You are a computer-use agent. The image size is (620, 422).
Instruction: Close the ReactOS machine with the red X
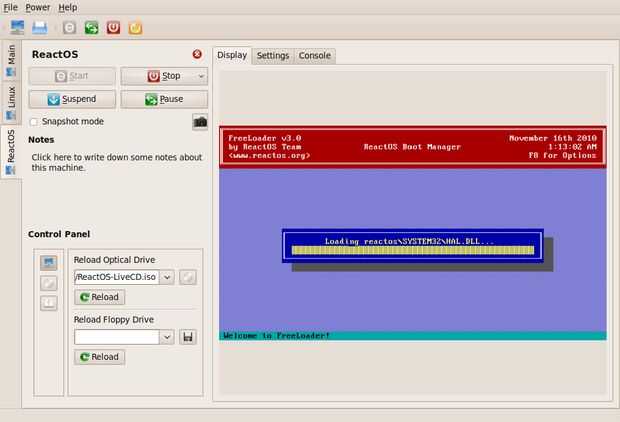click(197, 54)
